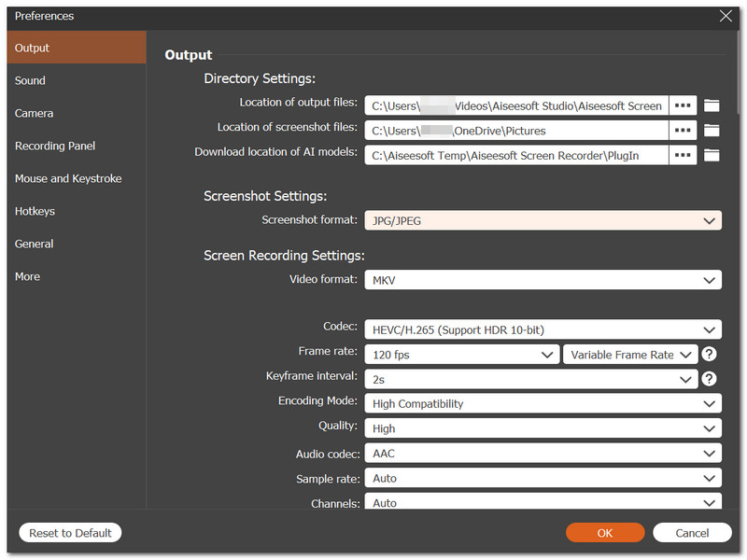The width and height of the screenshot is (747, 560).
Task: Open the Sample rate Auto dropdown
Action: 543,478
